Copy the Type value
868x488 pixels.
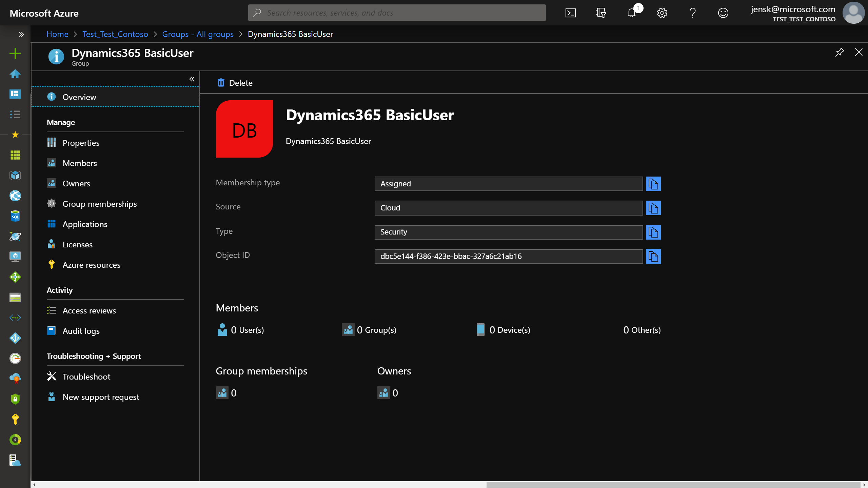click(653, 232)
